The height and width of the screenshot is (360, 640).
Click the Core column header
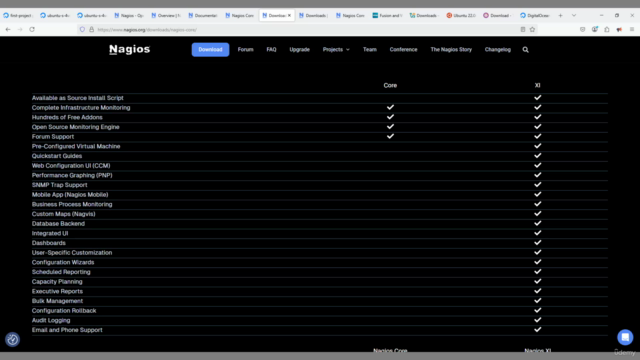390,85
